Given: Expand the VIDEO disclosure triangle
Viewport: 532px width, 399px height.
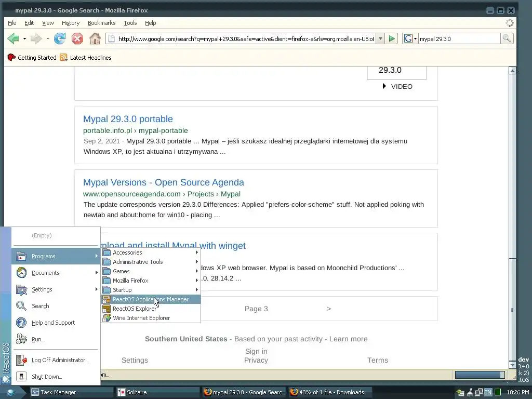Looking at the screenshot, I should pyautogui.click(x=384, y=86).
